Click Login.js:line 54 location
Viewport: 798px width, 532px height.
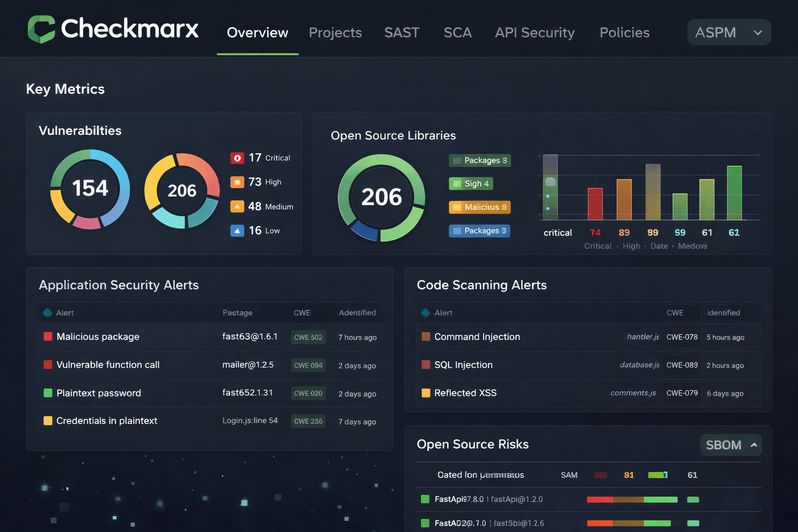(250, 420)
